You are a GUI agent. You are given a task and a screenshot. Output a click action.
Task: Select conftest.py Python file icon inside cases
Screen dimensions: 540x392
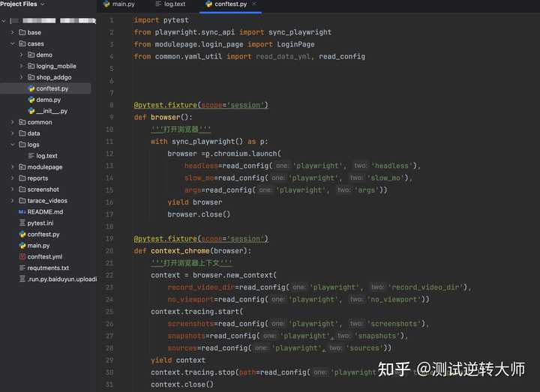[31, 88]
